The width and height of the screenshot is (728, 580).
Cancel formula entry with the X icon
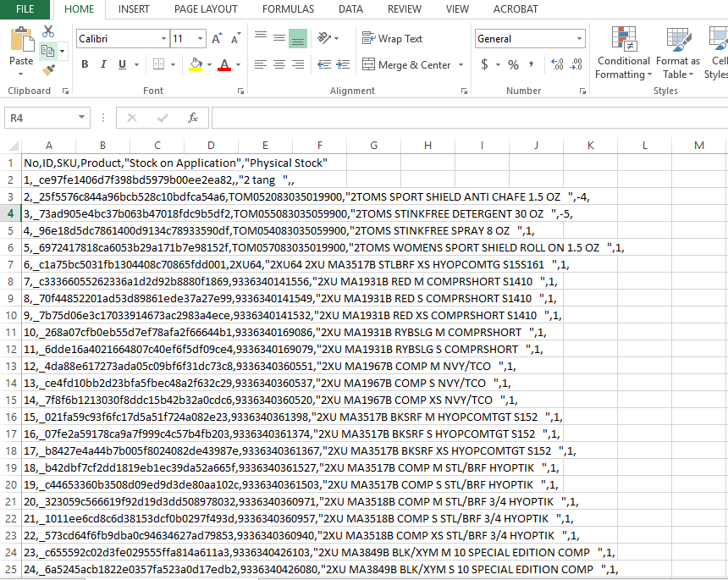coord(132,118)
